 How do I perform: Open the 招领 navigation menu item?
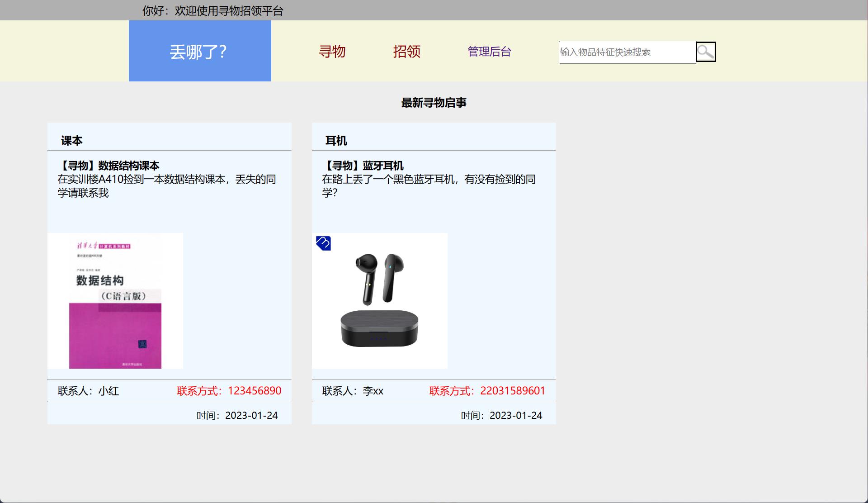point(406,52)
